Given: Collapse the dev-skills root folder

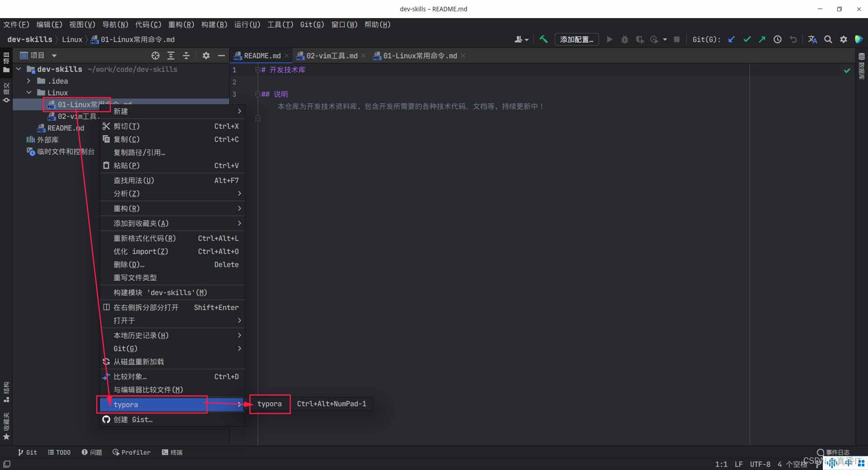Looking at the screenshot, I should click(19, 69).
